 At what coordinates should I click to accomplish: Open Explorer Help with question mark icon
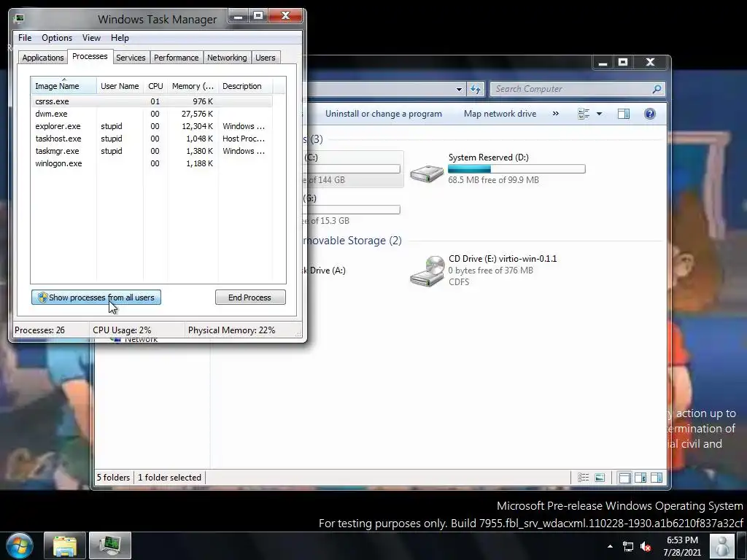[x=650, y=114]
